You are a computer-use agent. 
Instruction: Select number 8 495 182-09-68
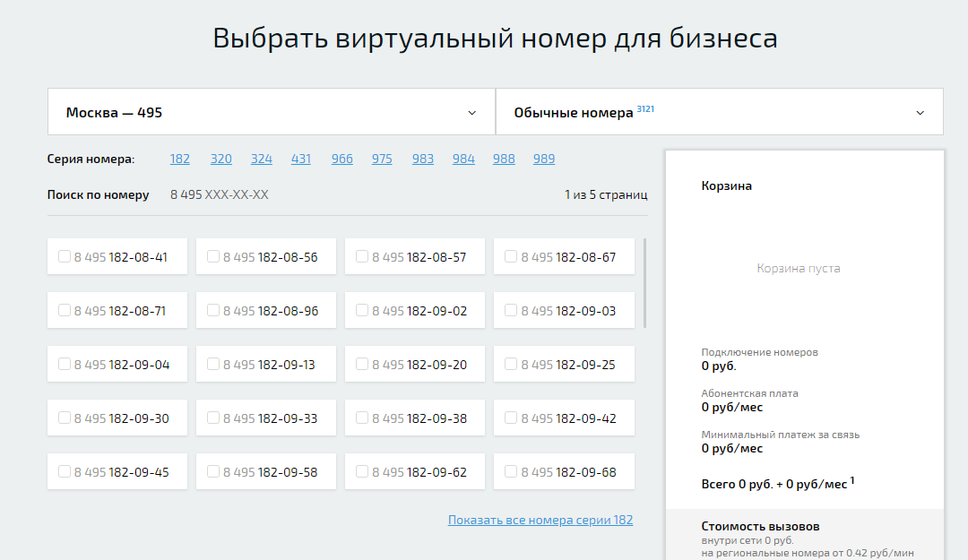(510, 470)
